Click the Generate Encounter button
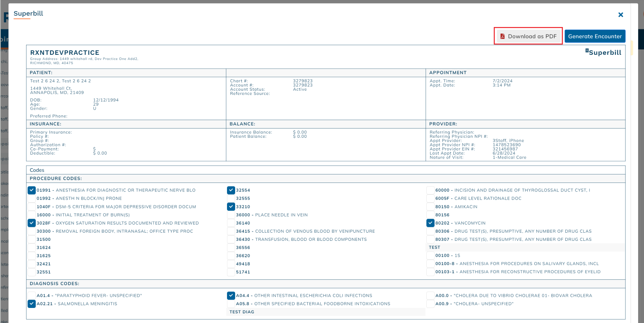Image resolution: width=644 pixels, height=323 pixels. (x=595, y=36)
